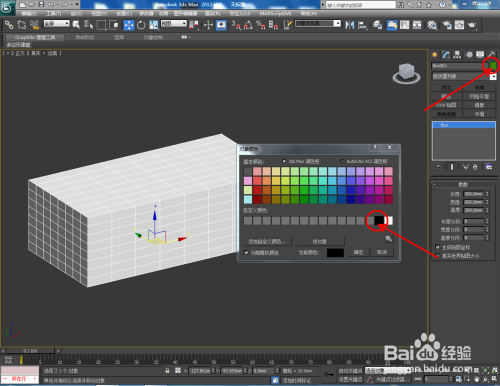Click the Align tool icon
This screenshot has height=386, width=500.
pos(362,25)
